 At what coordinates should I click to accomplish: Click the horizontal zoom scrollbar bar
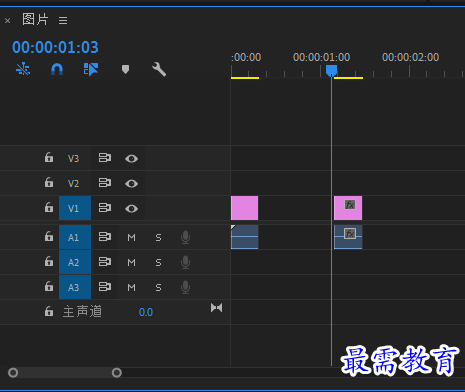pyautogui.click(x=65, y=372)
